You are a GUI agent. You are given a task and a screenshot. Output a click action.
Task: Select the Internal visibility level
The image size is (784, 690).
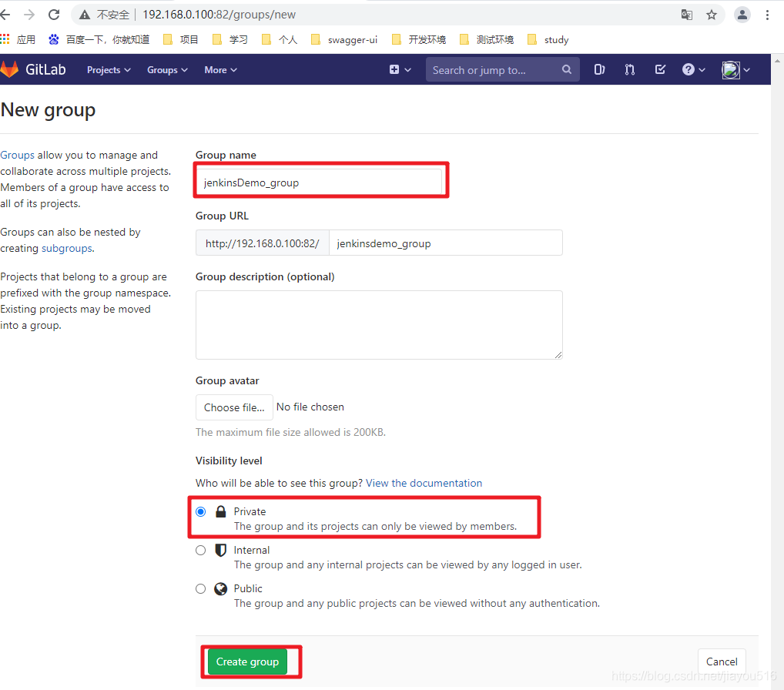(200, 550)
